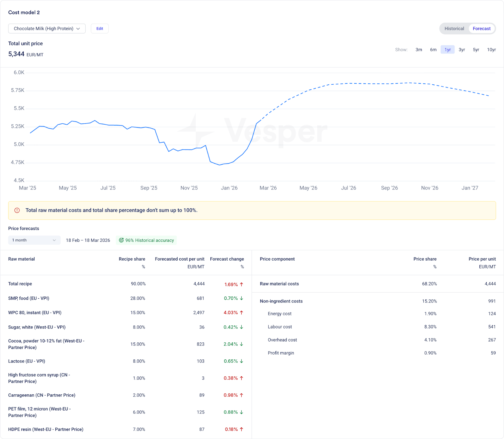Open the Chocolate Milk product dropdown
Image resolution: width=504 pixels, height=439 pixels.
pyautogui.click(x=47, y=29)
